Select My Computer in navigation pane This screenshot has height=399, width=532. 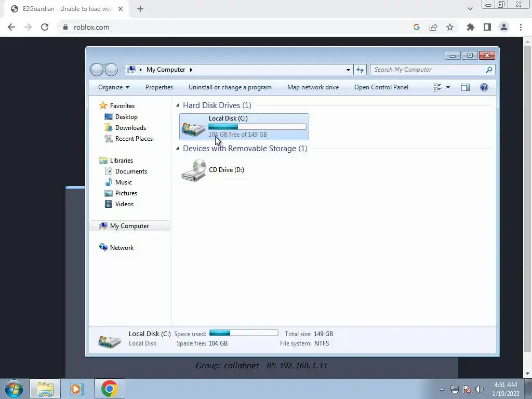tap(129, 226)
